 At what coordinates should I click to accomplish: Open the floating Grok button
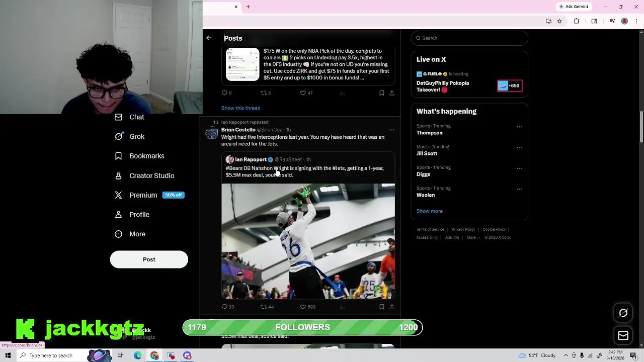623,313
